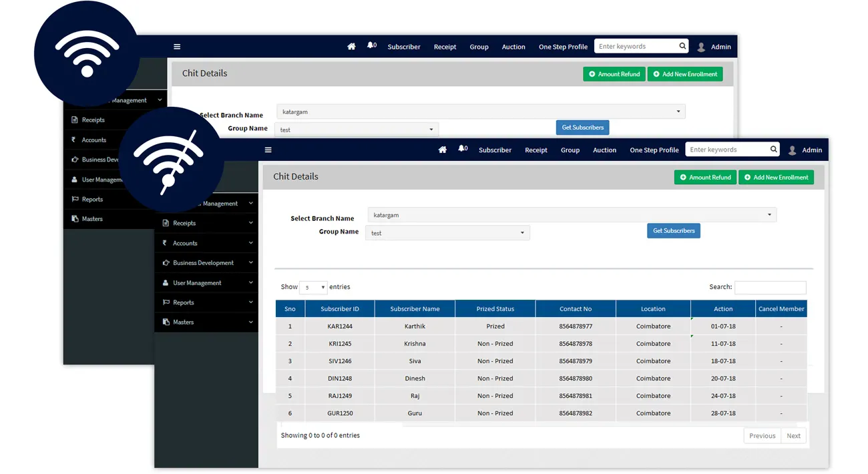This screenshot has height=474, width=868.
Task: Open the notification bell in front window
Action: coord(462,150)
